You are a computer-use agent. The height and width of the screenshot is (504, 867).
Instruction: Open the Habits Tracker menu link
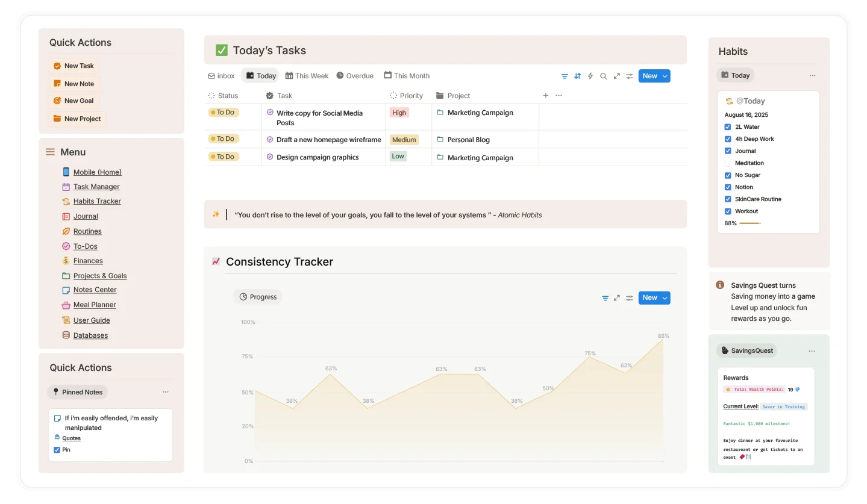click(x=97, y=201)
